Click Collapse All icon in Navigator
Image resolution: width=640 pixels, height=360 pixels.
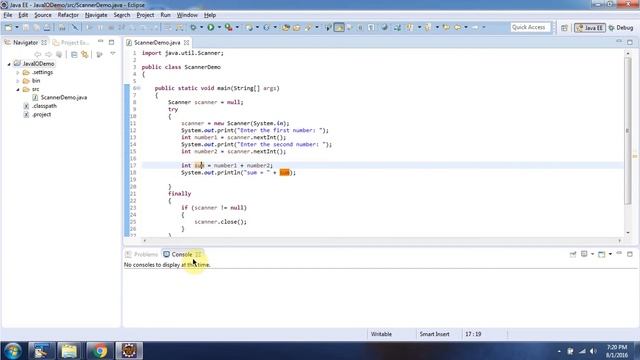tap(74, 54)
